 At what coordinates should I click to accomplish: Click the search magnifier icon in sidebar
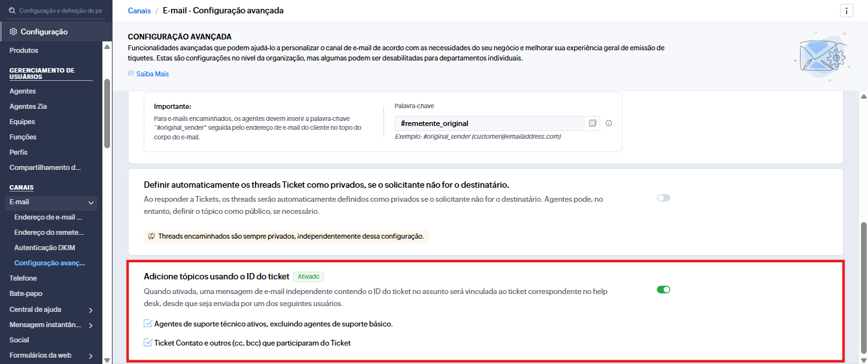pos(11,11)
